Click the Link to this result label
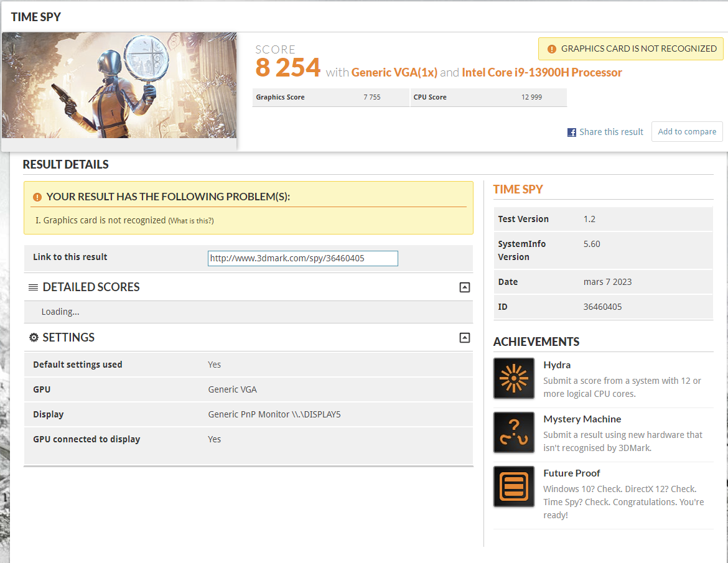This screenshot has width=728, height=563. (x=70, y=257)
